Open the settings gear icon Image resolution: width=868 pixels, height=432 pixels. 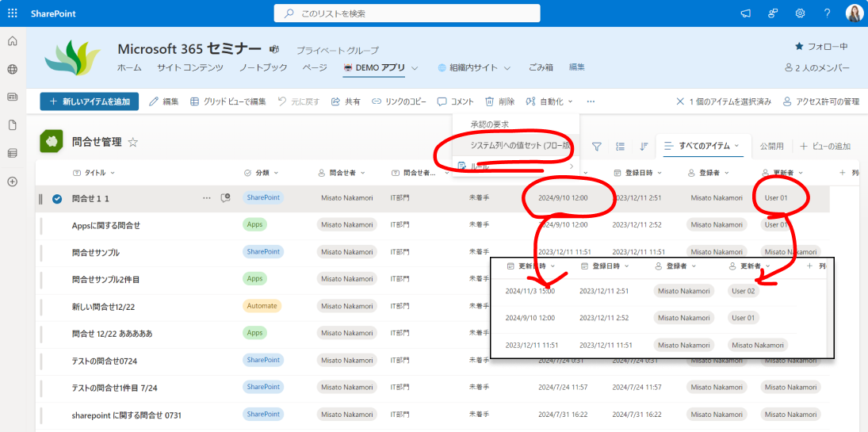(x=800, y=13)
